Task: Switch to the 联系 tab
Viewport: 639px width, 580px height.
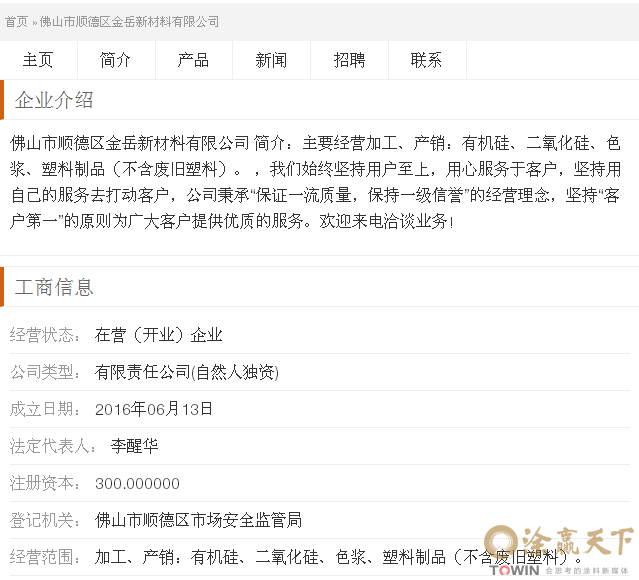Action: click(x=427, y=60)
